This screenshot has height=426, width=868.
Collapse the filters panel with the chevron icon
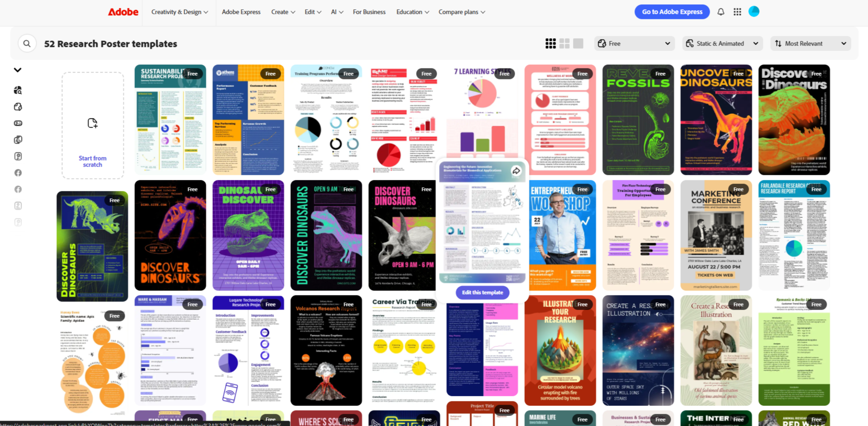(17, 70)
